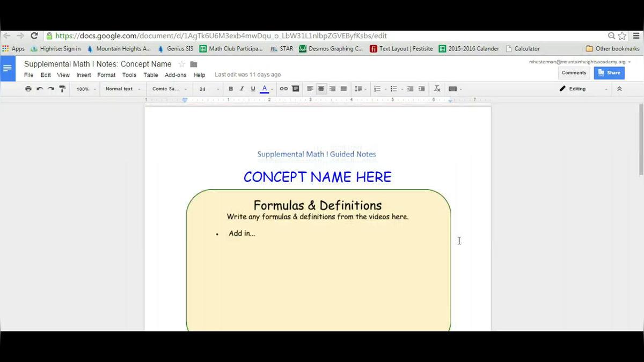The width and height of the screenshot is (644, 362).
Task: Hide the menus with the chevron icon
Action: pos(619,89)
